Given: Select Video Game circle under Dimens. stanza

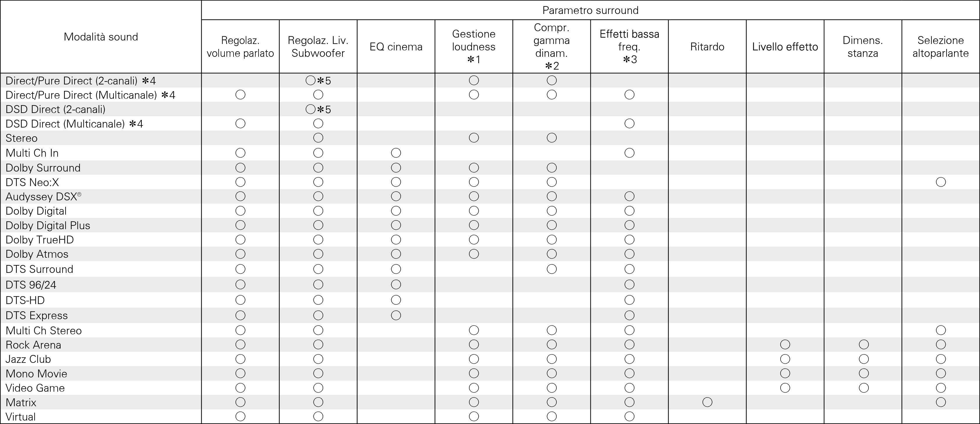Looking at the screenshot, I should (864, 388).
